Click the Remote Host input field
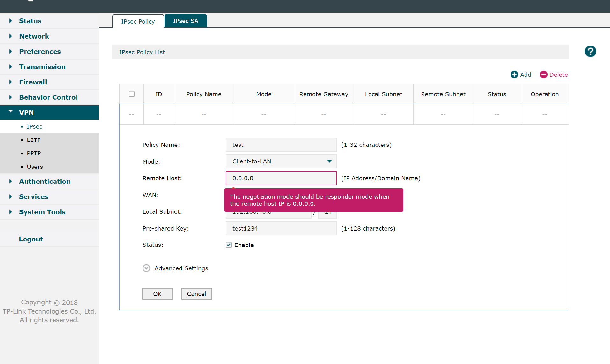The height and width of the screenshot is (364, 610). [281, 178]
